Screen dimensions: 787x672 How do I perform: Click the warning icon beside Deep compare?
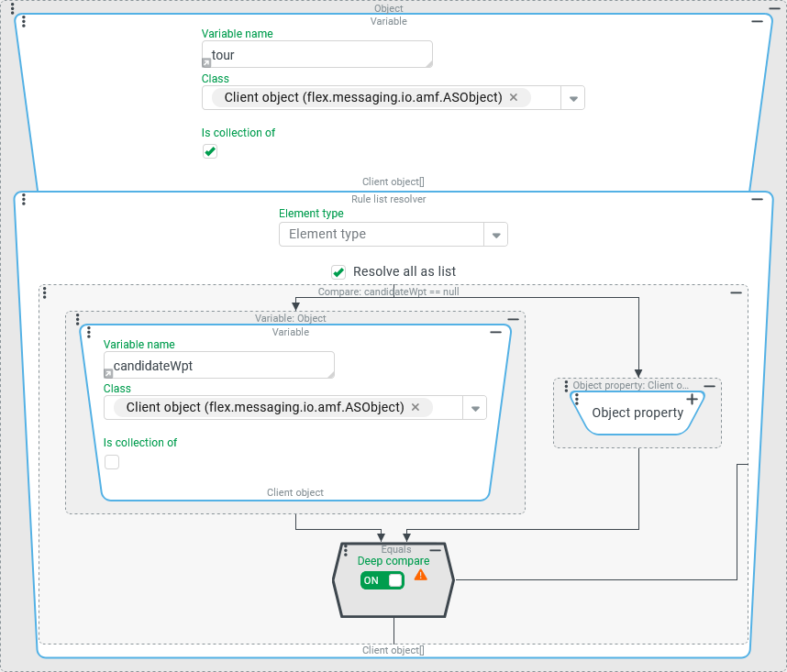[x=420, y=575]
